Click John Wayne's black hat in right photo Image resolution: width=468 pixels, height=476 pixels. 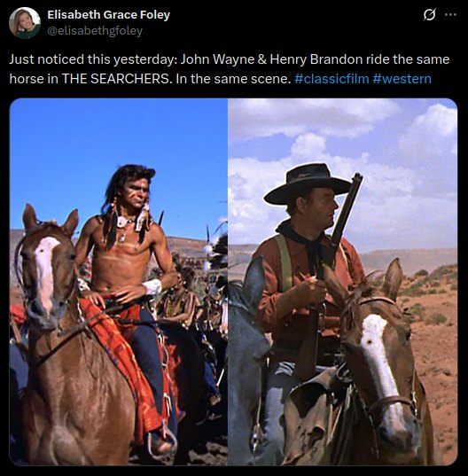(307, 183)
